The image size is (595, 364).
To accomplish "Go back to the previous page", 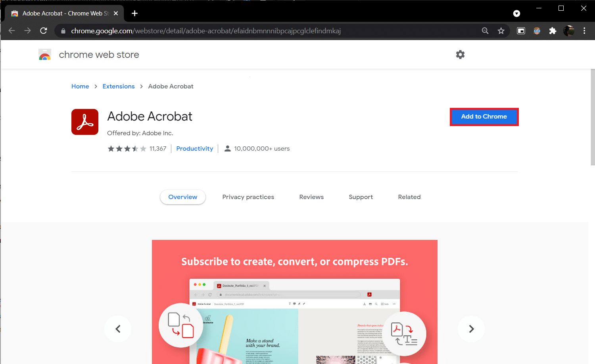I will tap(12, 31).
